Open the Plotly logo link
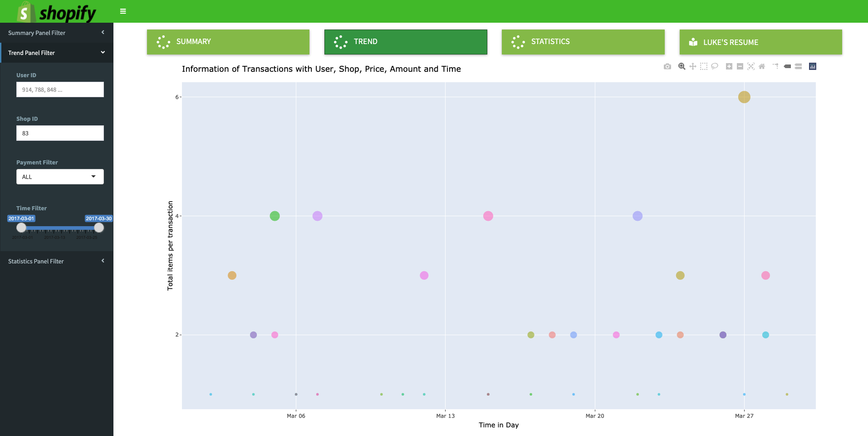 tap(813, 66)
